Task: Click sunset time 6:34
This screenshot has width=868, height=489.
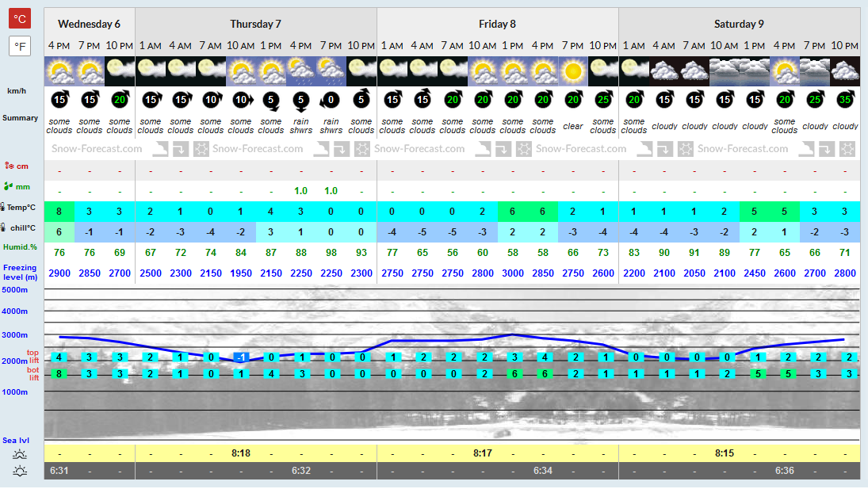Action: pyautogui.click(x=542, y=471)
